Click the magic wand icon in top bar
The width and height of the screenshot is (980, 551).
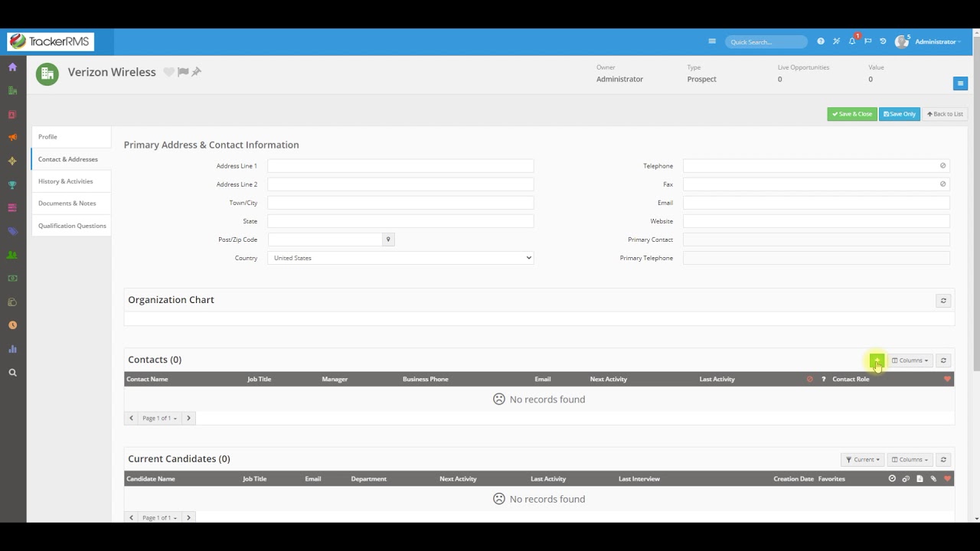tap(836, 41)
